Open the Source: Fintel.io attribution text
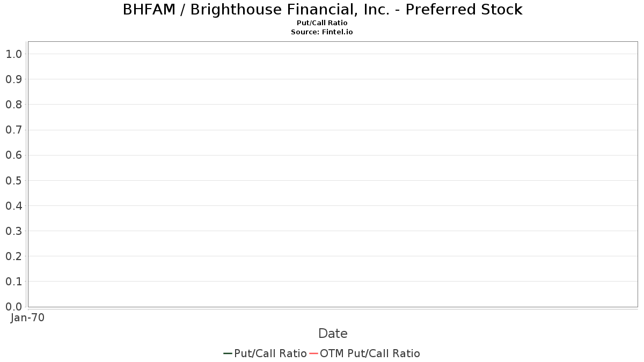644x362 pixels. pyautogui.click(x=322, y=32)
